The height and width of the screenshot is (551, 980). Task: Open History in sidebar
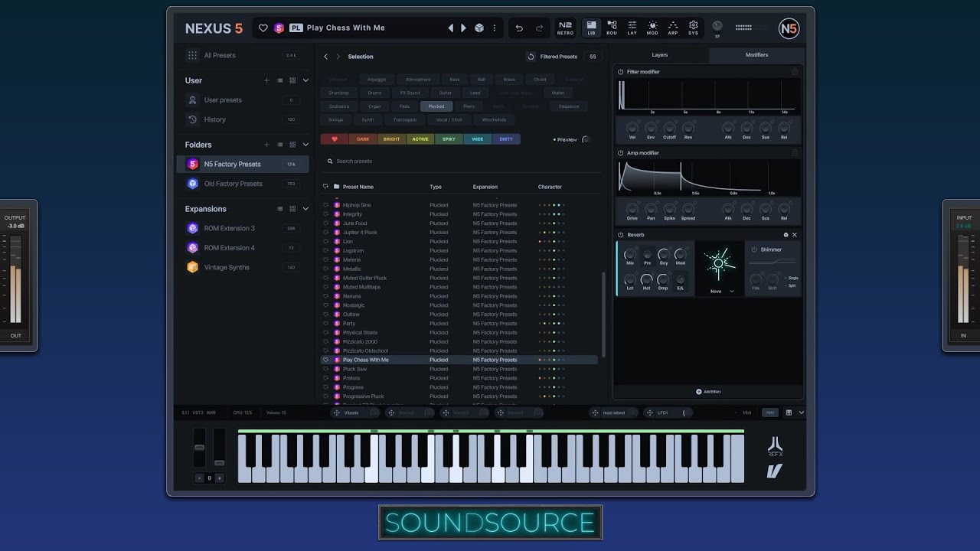pyautogui.click(x=243, y=119)
